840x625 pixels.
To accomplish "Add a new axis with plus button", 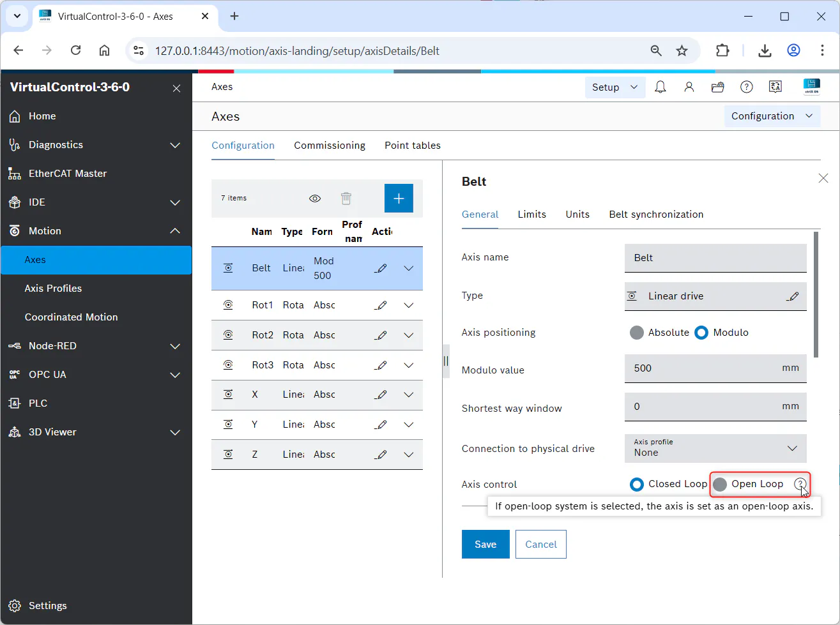I will click(x=399, y=198).
